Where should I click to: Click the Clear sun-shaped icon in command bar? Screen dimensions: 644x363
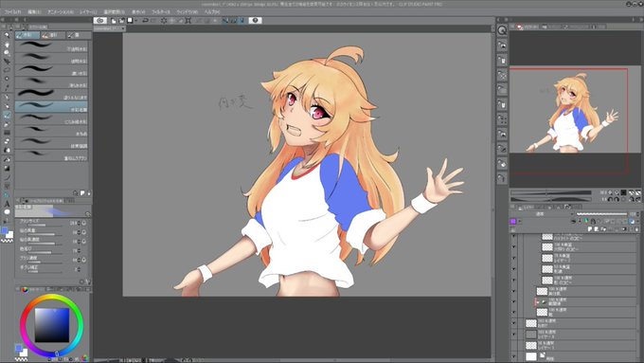tap(164, 21)
